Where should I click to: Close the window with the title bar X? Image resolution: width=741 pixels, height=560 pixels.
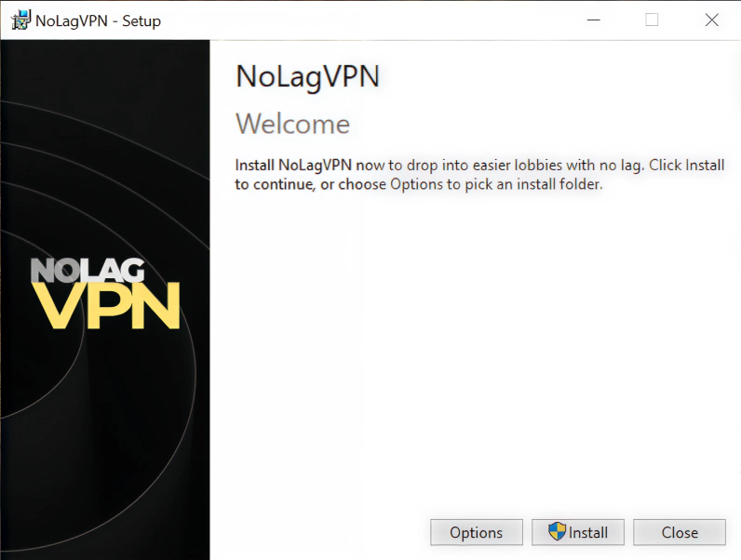coord(712,20)
